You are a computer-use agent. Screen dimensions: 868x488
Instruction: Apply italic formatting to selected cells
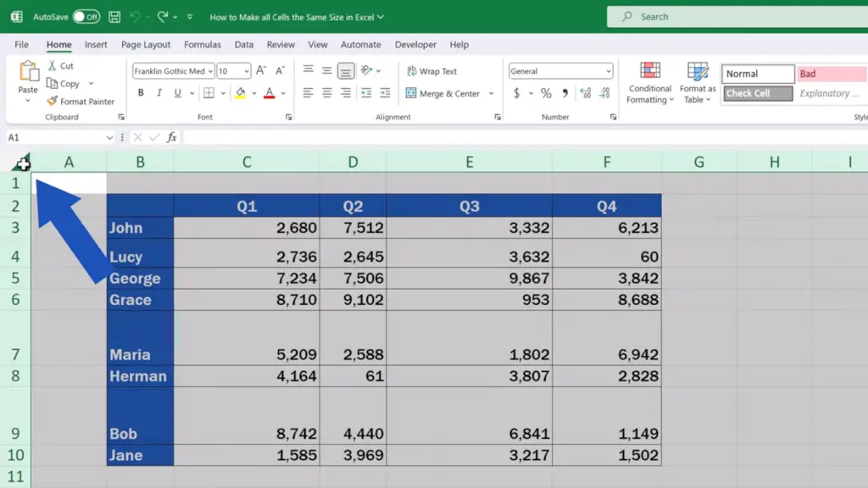click(x=159, y=93)
